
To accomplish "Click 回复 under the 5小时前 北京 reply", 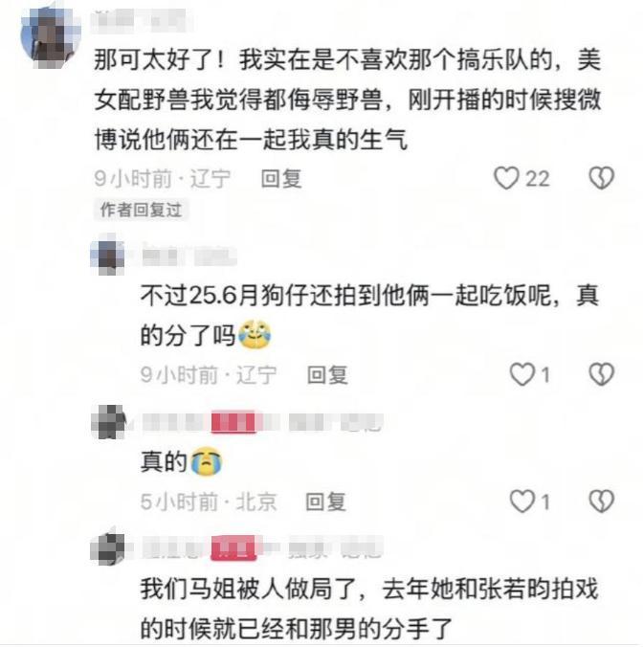I will (x=326, y=502).
